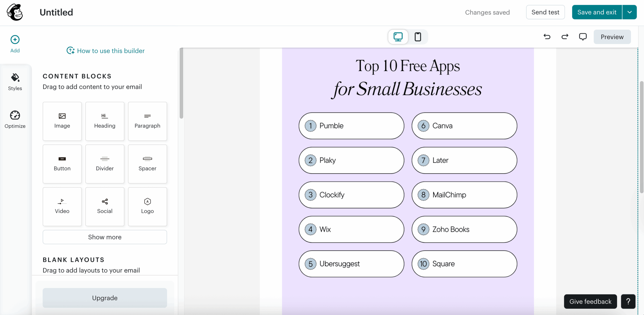The image size is (644, 315).
Task: Click the Untitled email title
Action: (56, 12)
